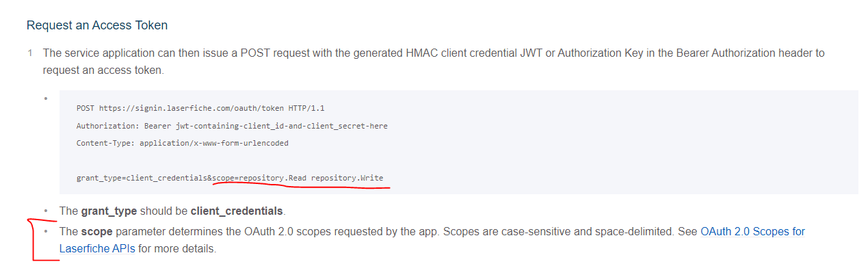Click the 'request an access token' sentence ending

(102, 70)
